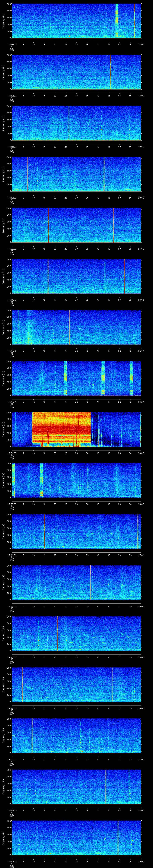Viewport: 153px width, 868px height.
Task: Select the red line near 26 s in the 17:18:00 spectrogram
Action: coord(69,123)
